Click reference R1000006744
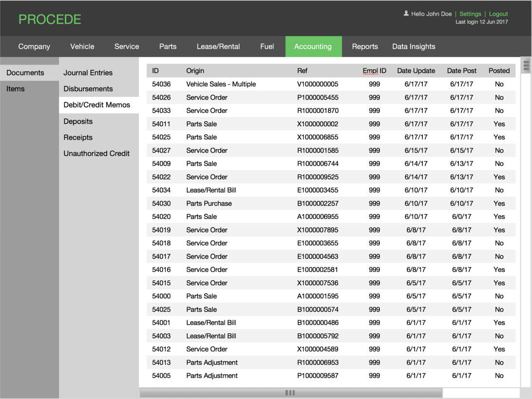Image resolution: width=532 pixels, height=399 pixels. point(318,163)
